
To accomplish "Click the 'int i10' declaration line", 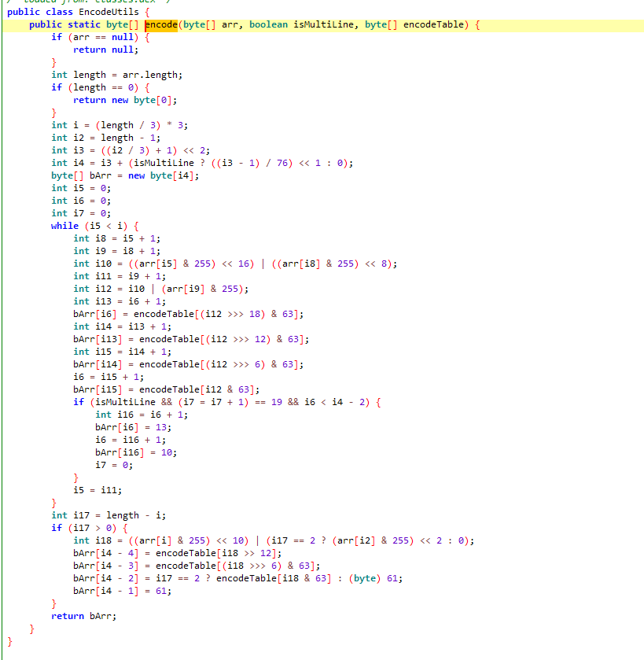I will tap(234, 264).
